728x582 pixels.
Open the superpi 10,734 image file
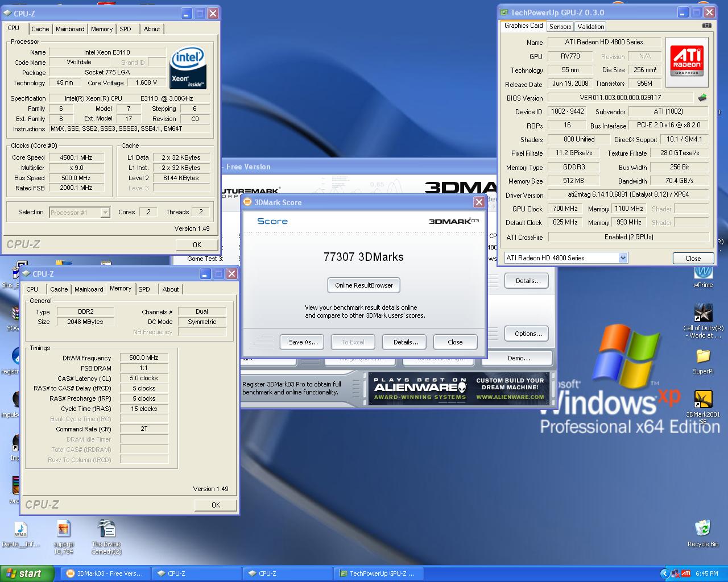coord(64,537)
